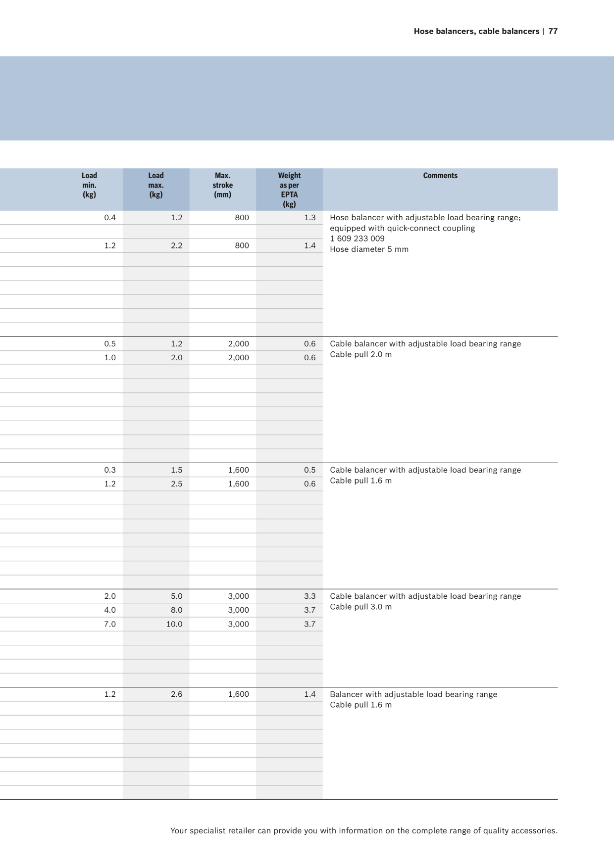This screenshot has width=614, height=868.
Task: Click part number '1 609 233 009'
Action: pyautogui.click(x=357, y=239)
